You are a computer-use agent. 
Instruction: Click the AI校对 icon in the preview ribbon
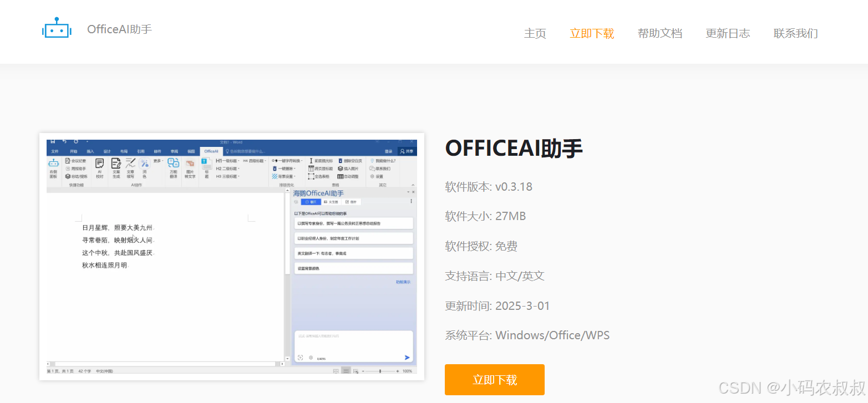(99, 163)
